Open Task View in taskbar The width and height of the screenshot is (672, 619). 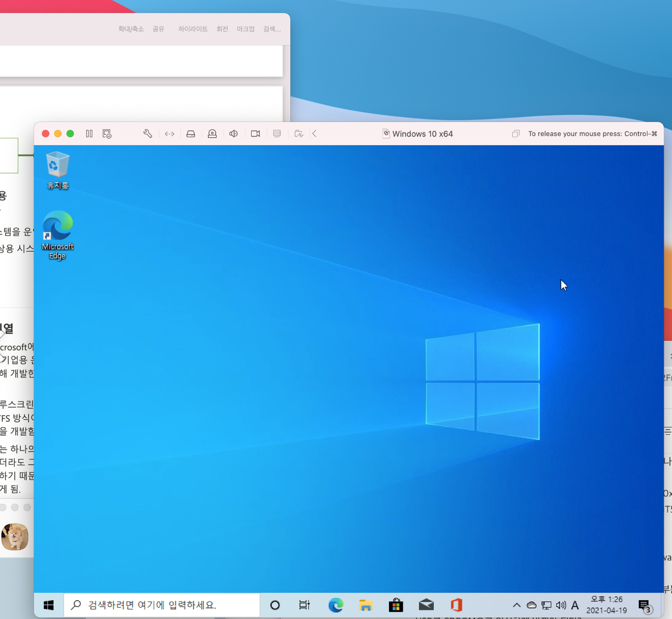tap(305, 605)
